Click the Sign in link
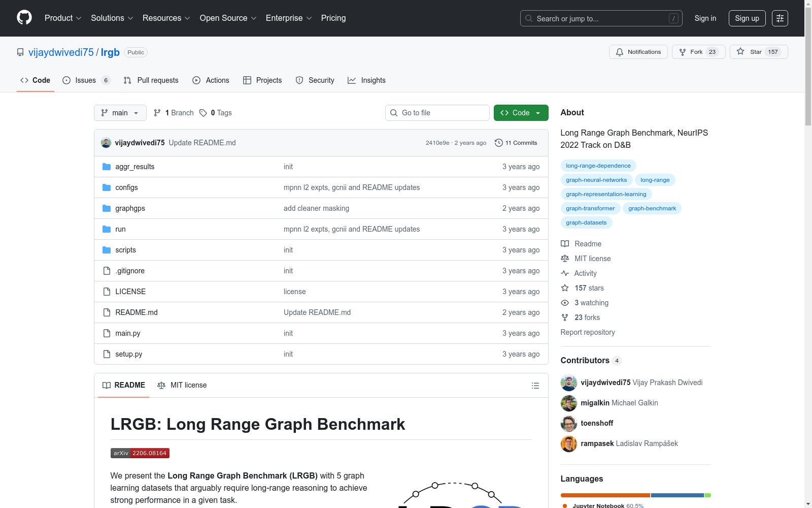The width and height of the screenshot is (812, 508). pos(705,18)
